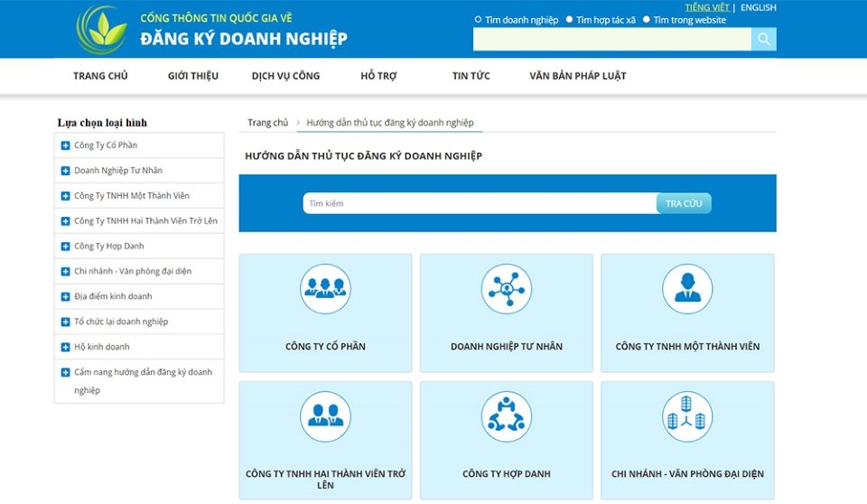Expand plus icon beside Hộ kinh doanh
This screenshot has width=867, height=504.
(x=65, y=347)
